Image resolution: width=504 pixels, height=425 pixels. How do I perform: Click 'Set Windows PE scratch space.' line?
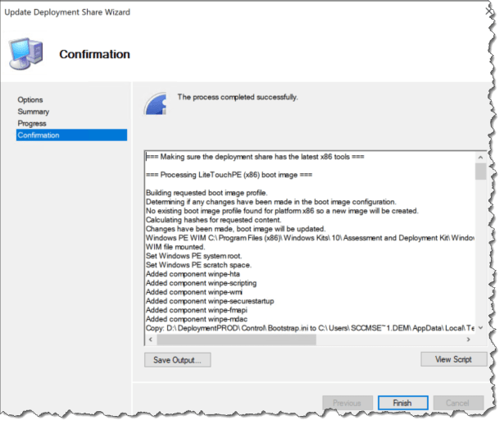(198, 265)
